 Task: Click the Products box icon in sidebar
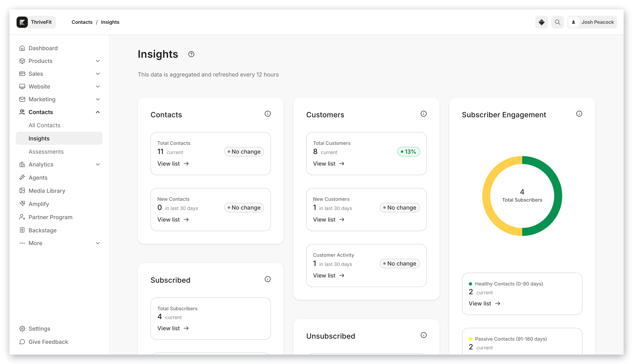click(x=22, y=61)
